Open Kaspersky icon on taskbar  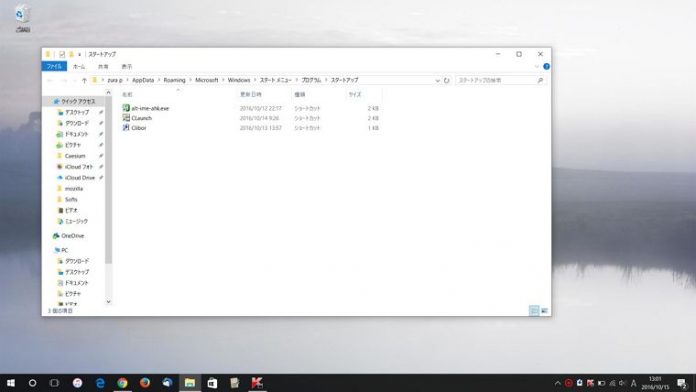[x=257, y=383]
